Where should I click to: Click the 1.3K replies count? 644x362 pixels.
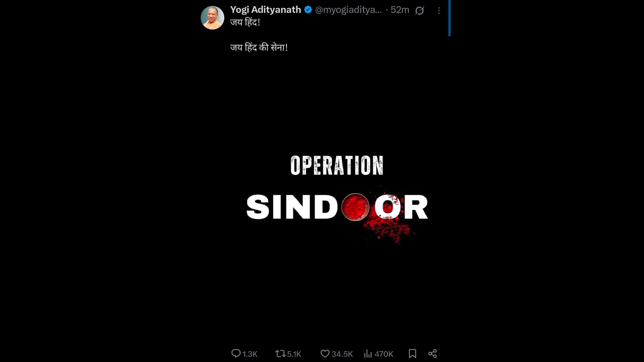(x=250, y=354)
